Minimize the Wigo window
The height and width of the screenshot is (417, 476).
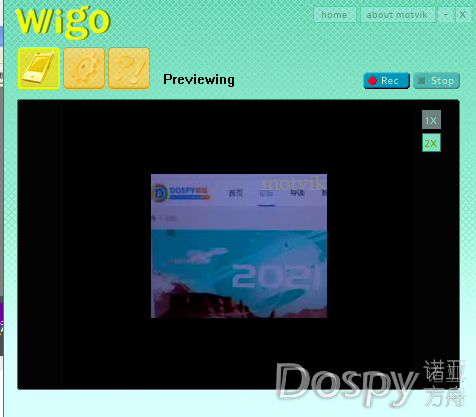coord(445,15)
